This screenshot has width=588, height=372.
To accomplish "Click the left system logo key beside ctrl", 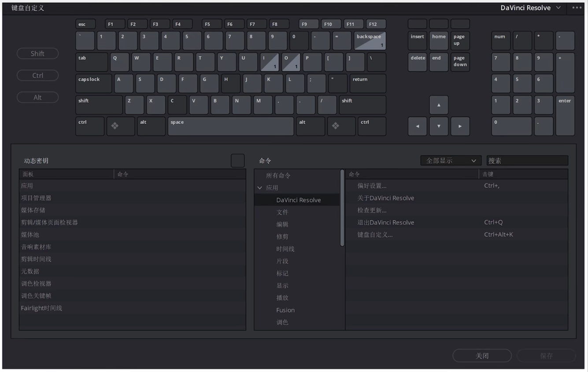I will pyautogui.click(x=121, y=126).
